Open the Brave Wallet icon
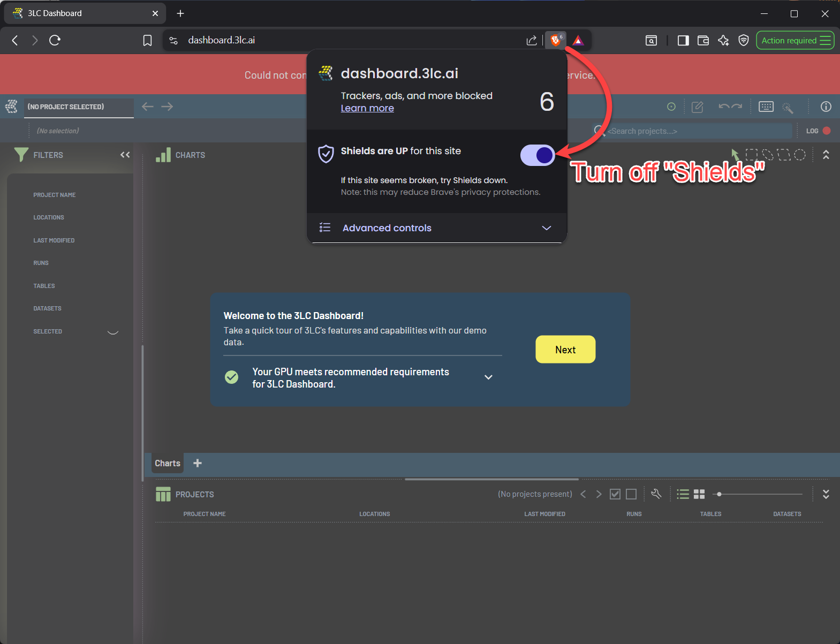Viewport: 840px width, 644px height. click(x=703, y=41)
